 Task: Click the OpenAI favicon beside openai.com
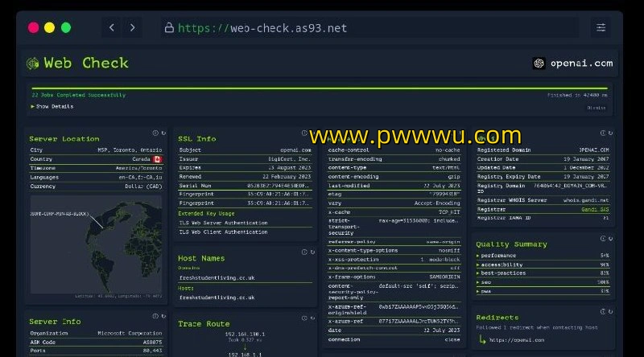point(539,64)
